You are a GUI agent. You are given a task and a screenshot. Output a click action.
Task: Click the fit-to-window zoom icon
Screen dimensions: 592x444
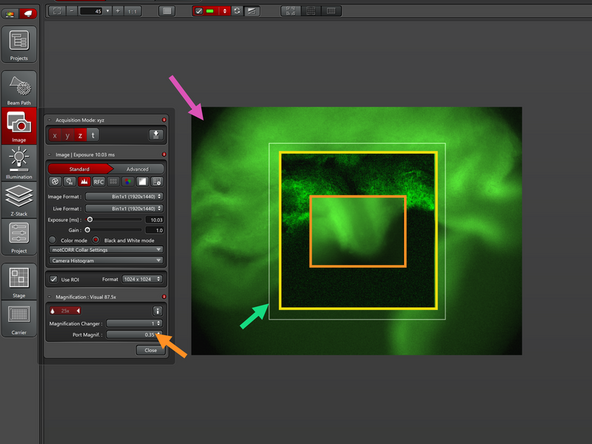pyautogui.click(x=57, y=11)
